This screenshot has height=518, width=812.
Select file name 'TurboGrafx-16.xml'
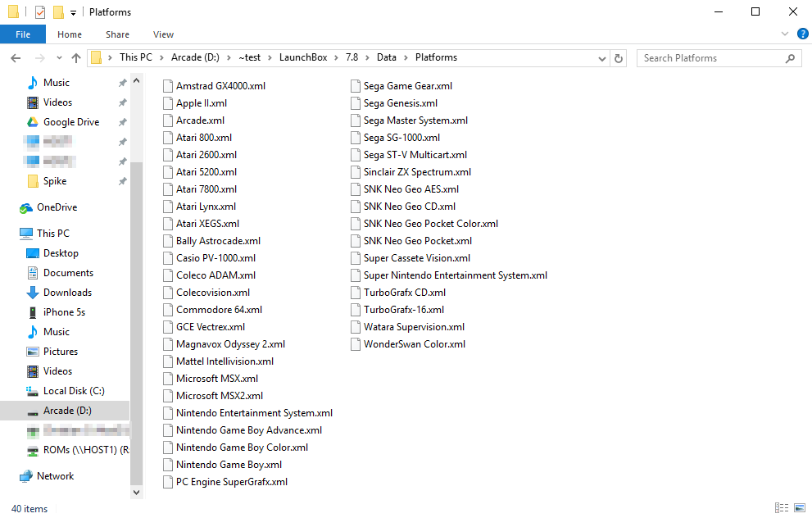(404, 310)
